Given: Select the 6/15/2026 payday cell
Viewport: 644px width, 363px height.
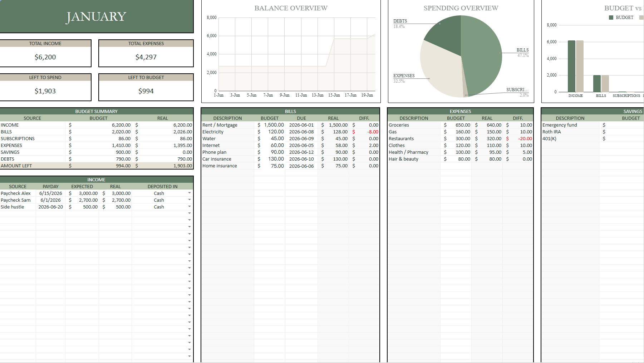Looking at the screenshot, I should [50, 193].
